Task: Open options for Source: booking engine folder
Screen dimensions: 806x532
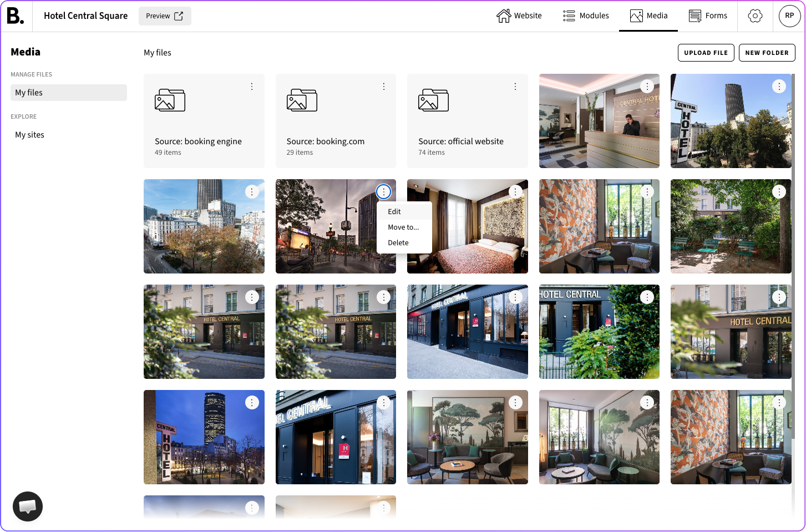Action: (x=252, y=87)
